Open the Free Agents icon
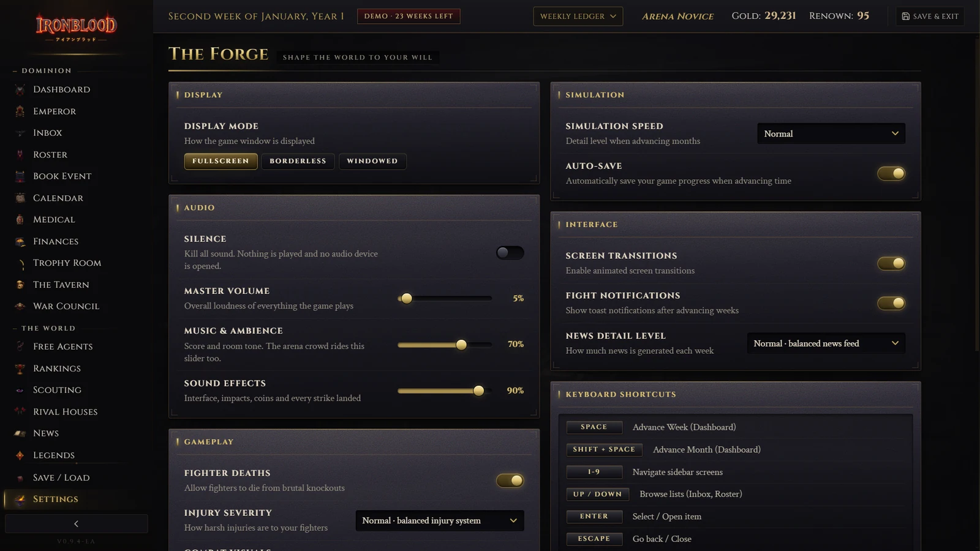Image resolution: width=980 pixels, height=551 pixels. point(20,347)
